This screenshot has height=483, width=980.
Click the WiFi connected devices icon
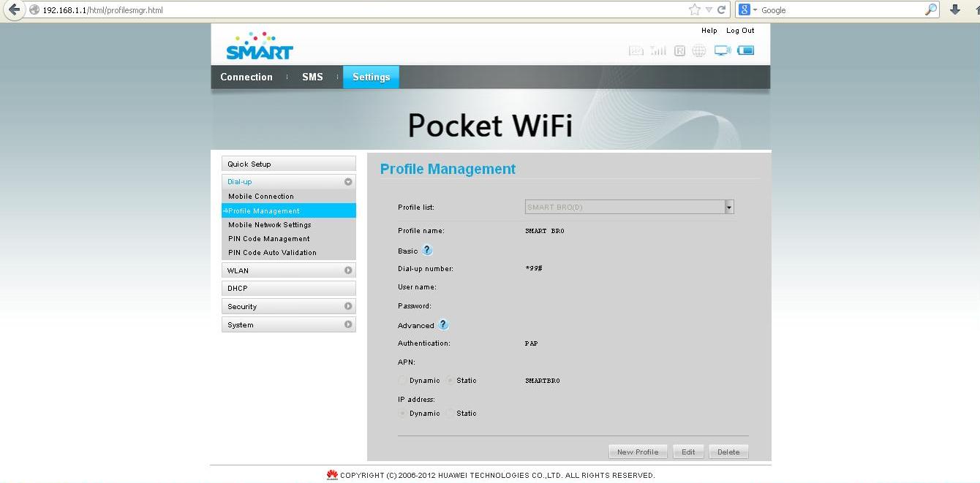click(723, 50)
